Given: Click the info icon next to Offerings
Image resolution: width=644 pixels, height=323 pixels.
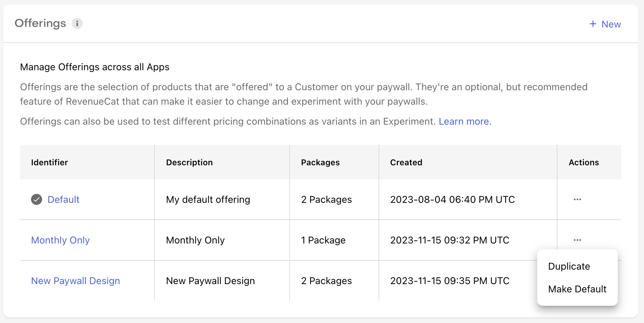Looking at the screenshot, I should coord(77,23).
